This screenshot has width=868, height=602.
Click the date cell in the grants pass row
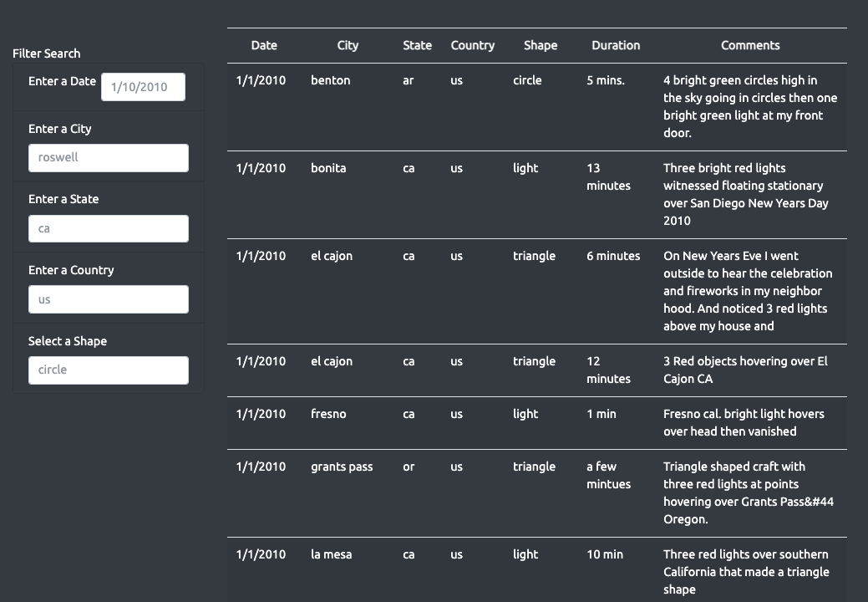(x=261, y=467)
